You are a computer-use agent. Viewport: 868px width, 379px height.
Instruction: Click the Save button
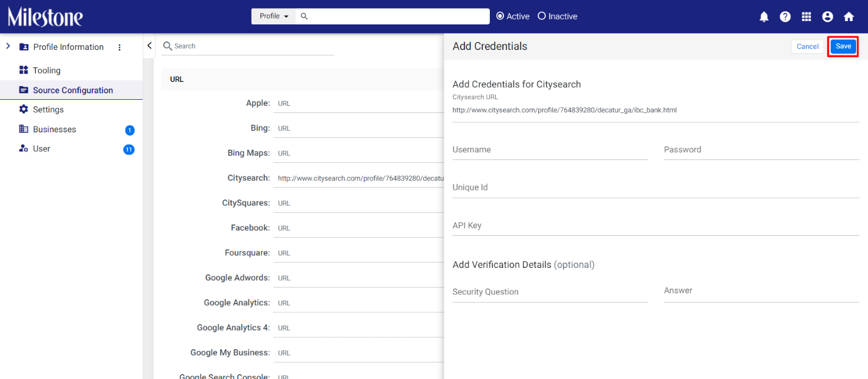click(x=843, y=47)
